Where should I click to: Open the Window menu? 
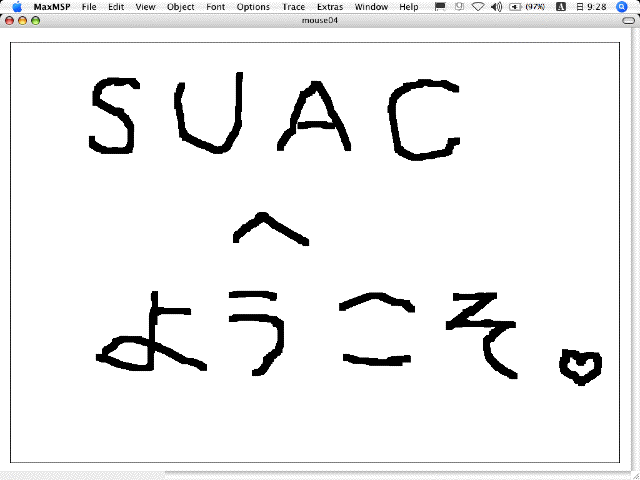pos(371,7)
